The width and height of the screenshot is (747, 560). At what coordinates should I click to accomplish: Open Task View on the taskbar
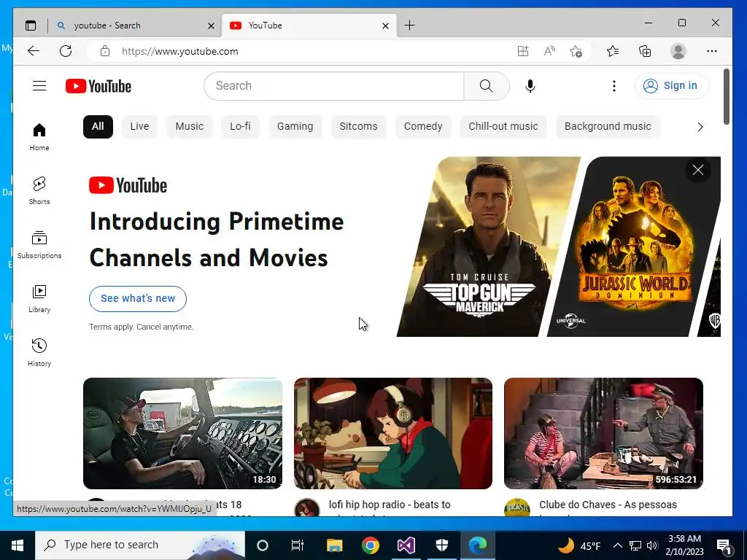(x=298, y=545)
